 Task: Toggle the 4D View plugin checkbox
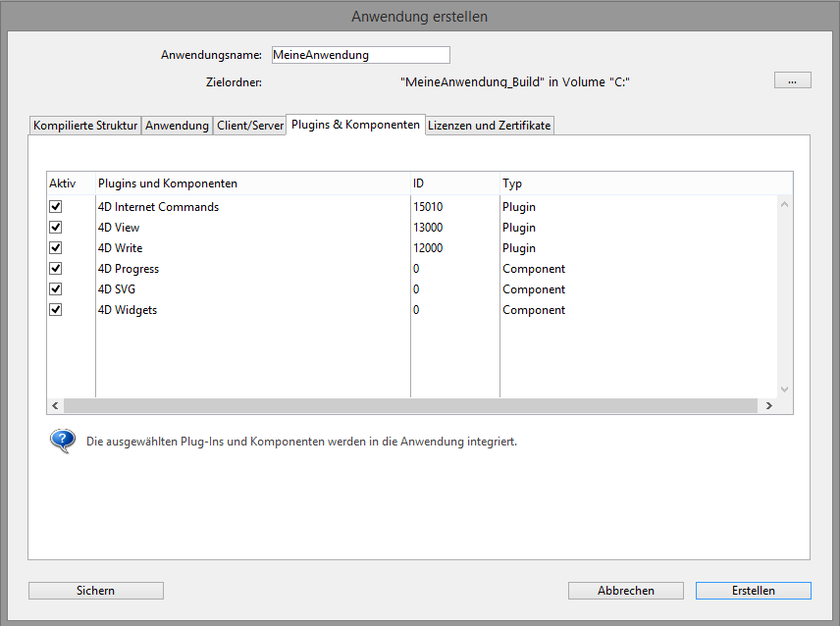[56, 228]
